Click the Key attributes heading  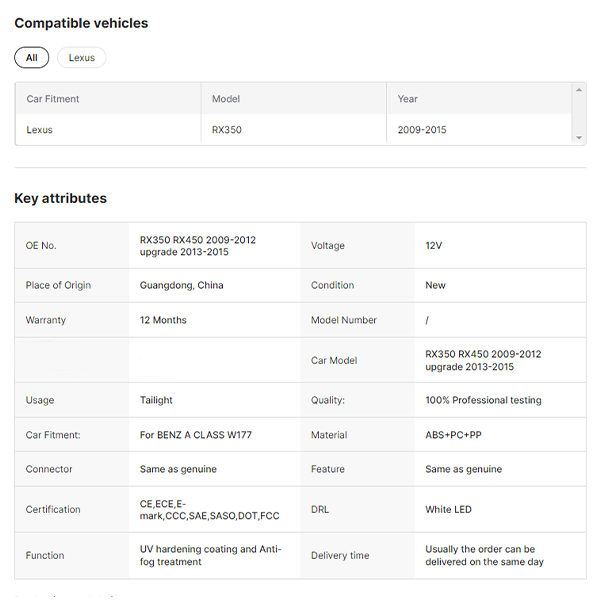60,198
